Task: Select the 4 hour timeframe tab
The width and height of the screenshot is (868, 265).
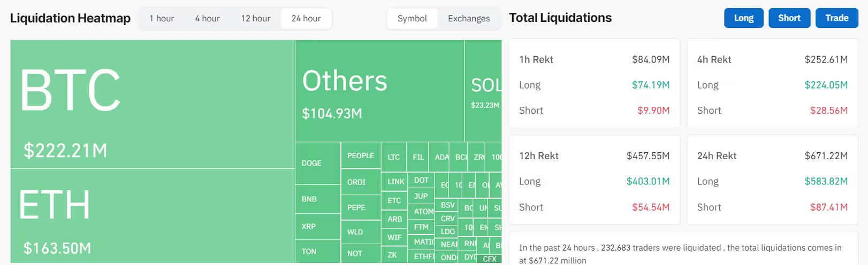Action: (x=207, y=19)
